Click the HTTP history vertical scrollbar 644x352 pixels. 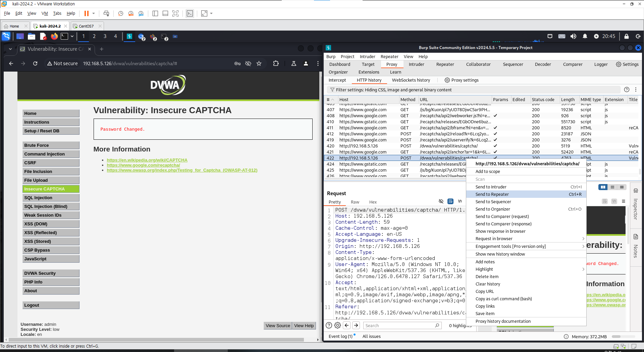coord(640,172)
